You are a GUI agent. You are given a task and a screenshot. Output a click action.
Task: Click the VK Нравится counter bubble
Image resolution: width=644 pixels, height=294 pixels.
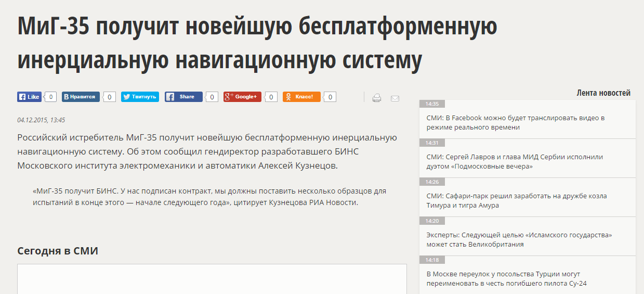[x=109, y=97]
